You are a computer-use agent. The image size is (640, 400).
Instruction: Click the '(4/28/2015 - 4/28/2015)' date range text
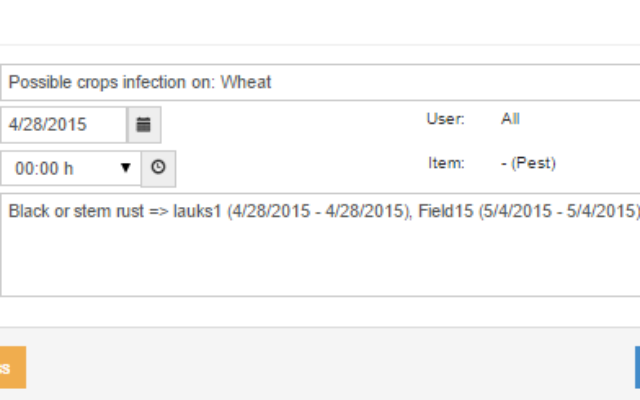click(319, 211)
